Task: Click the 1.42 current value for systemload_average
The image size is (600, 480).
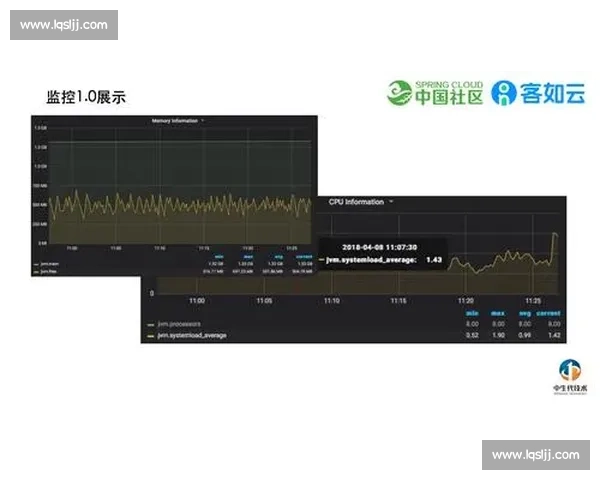Action: coord(554,335)
